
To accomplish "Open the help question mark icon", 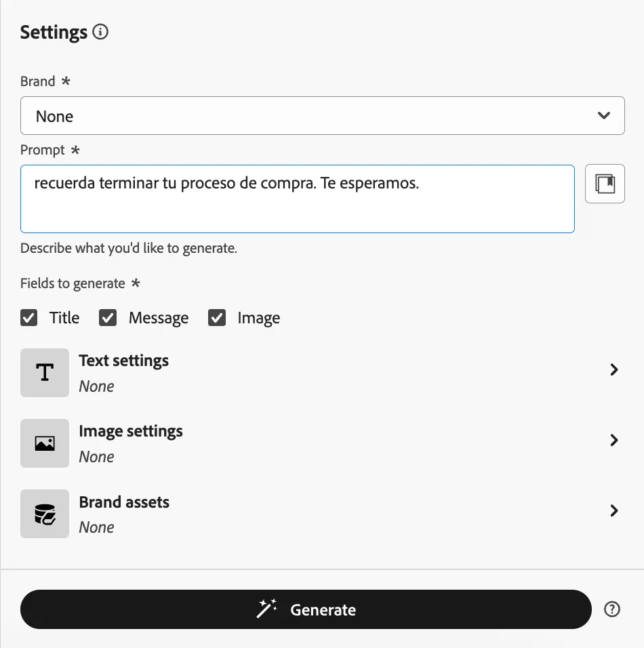I will [x=611, y=609].
